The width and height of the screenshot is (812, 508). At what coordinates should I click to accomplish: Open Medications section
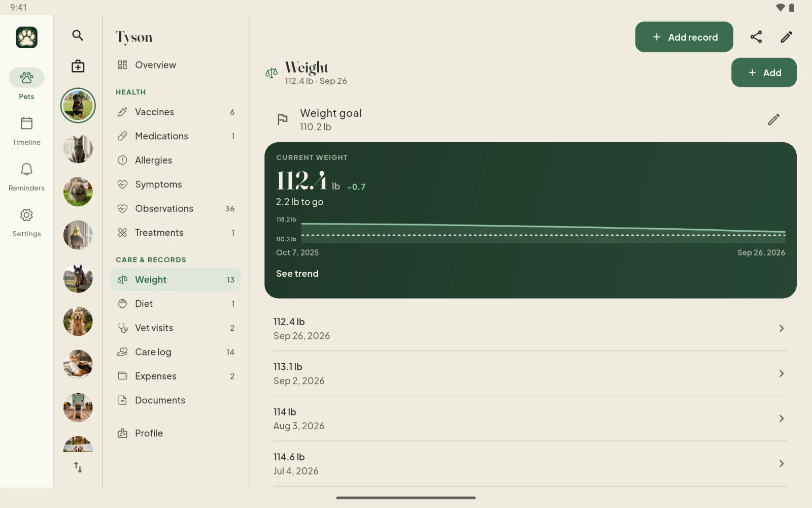point(176,136)
